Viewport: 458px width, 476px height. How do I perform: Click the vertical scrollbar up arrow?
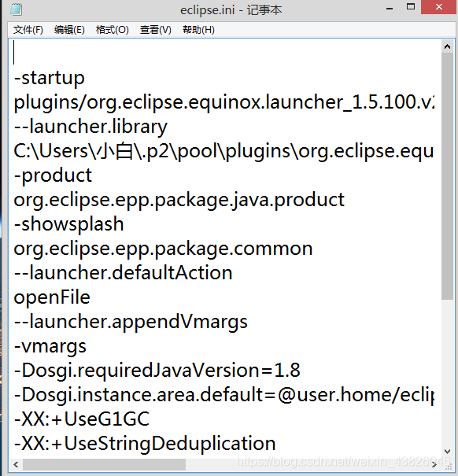click(x=447, y=46)
